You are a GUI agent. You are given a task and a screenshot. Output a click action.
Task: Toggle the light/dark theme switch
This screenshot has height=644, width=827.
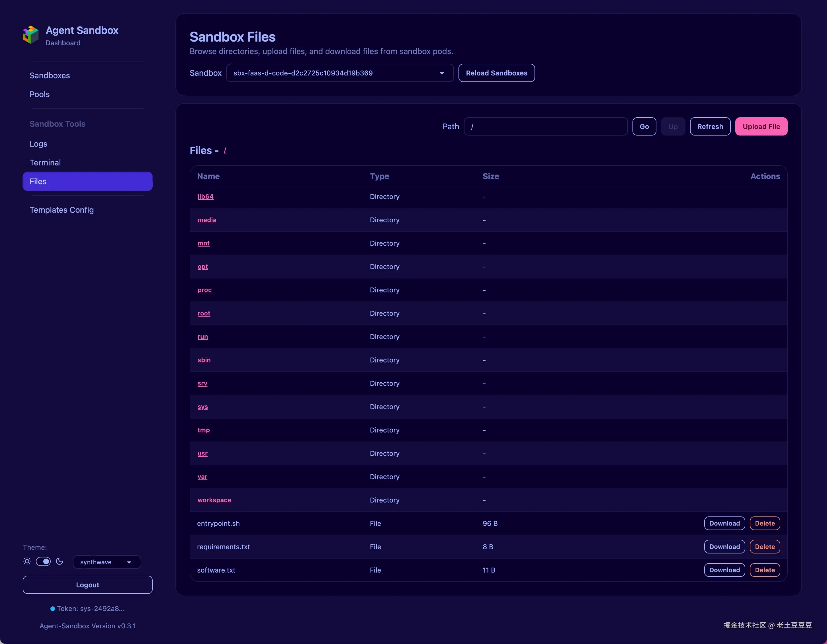coord(43,561)
